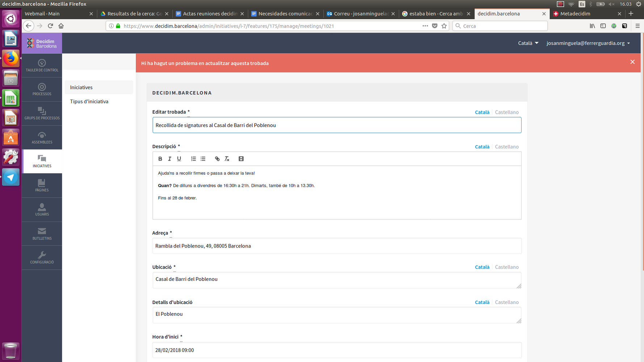Insert a numbered list in description
Image resolution: width=644 pixels, height=362 pixels.
coord(193,159)
